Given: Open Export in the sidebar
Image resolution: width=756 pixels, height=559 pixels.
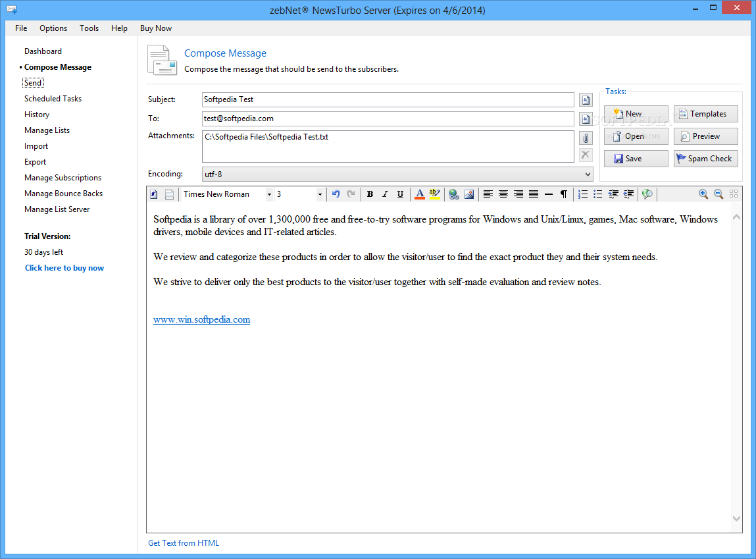Looking at the screenshot, I should (x=35, y=162).
